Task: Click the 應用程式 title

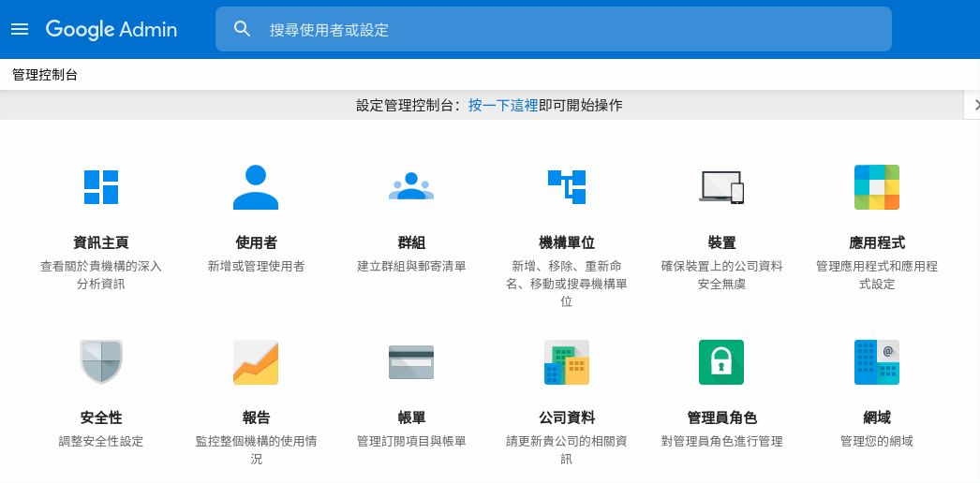Action: click(x=877, y=242)
